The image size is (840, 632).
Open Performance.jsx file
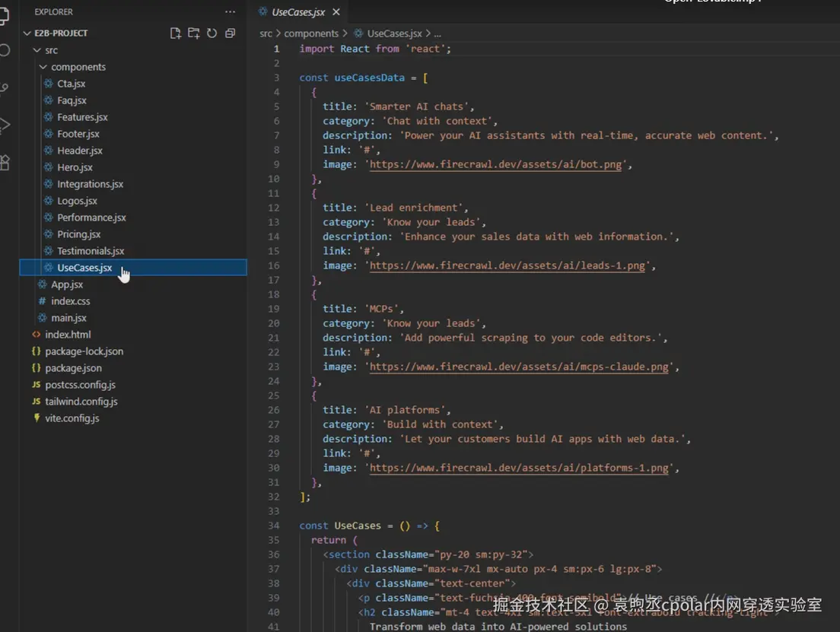(91, 218)
